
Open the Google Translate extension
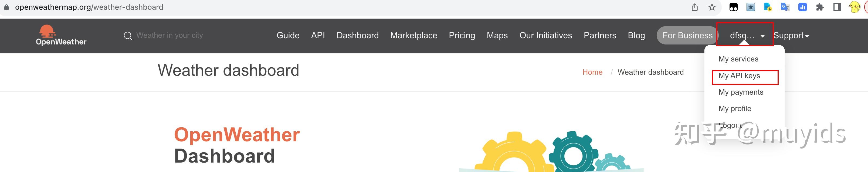(x=785, y=7)
